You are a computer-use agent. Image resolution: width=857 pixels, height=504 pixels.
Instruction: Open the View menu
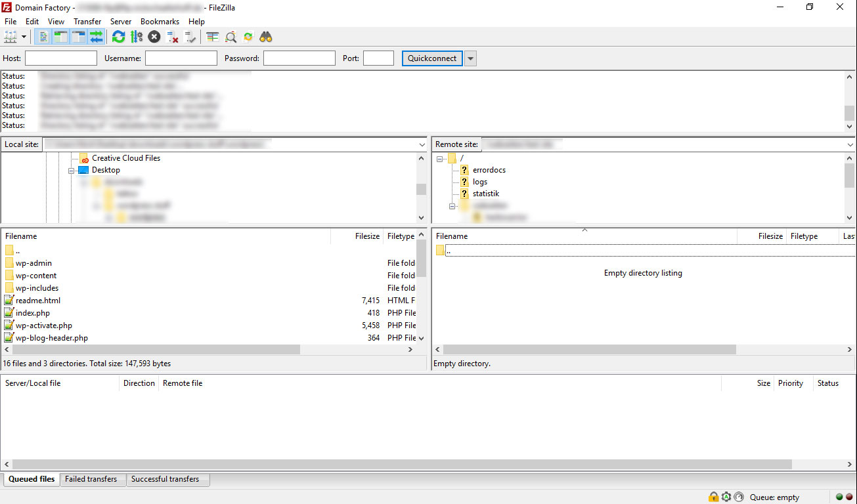(56, 22)
